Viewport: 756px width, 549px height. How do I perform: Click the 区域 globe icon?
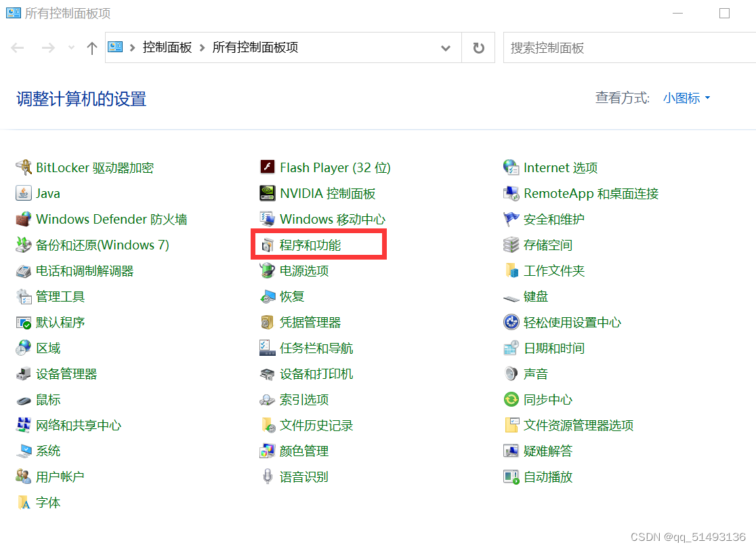pos(24,348)
